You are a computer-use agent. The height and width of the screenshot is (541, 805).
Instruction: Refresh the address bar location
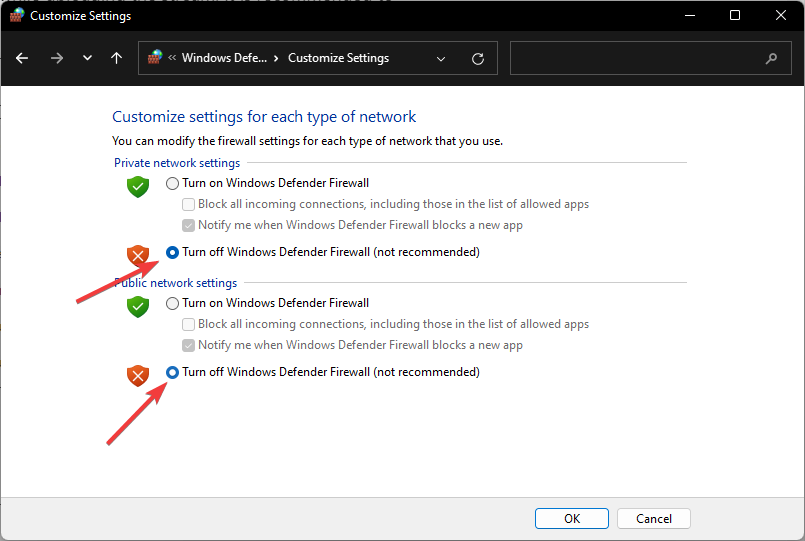(x=478, y=59)
